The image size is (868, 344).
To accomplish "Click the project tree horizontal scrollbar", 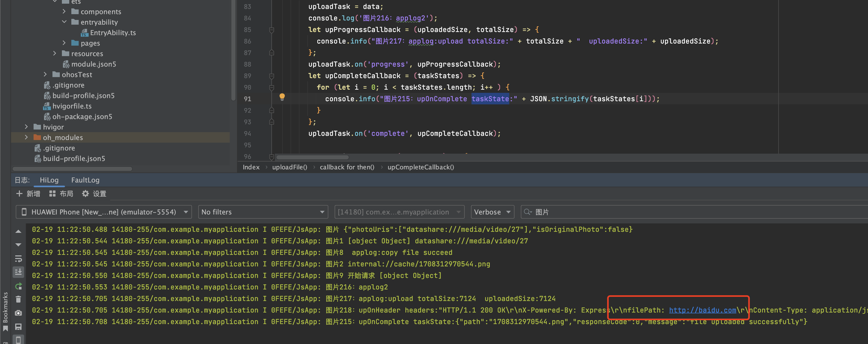I will tap(72, 169).
